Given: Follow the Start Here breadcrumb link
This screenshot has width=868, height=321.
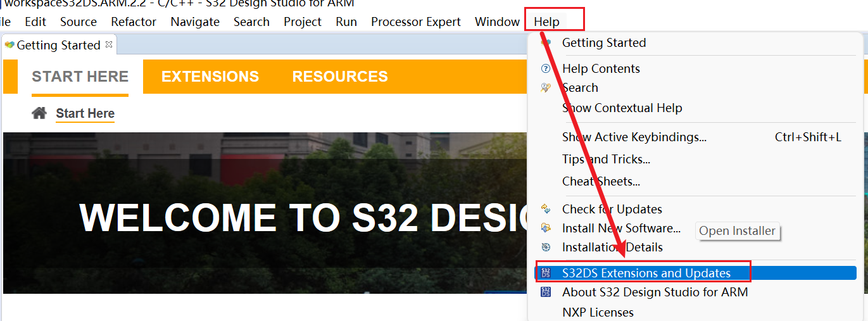Looking at the screenshot, I should tap(85, 113).
